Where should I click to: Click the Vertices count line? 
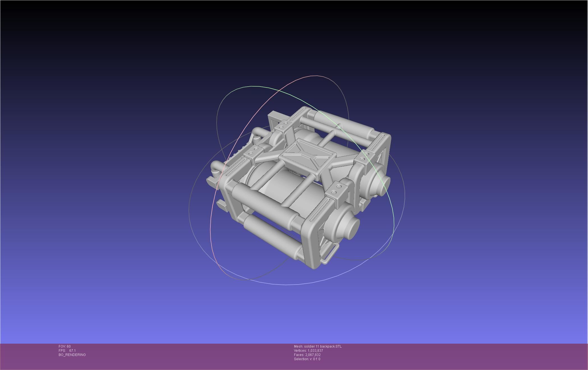pos(308,351)
